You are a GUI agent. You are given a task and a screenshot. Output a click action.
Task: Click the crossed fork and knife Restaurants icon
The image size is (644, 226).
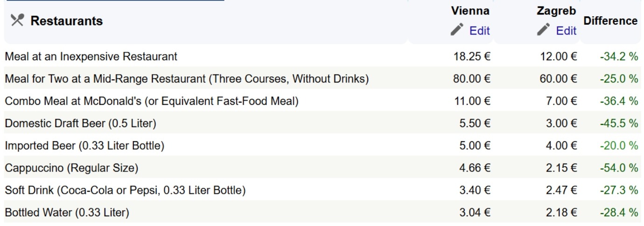(17, 21)
